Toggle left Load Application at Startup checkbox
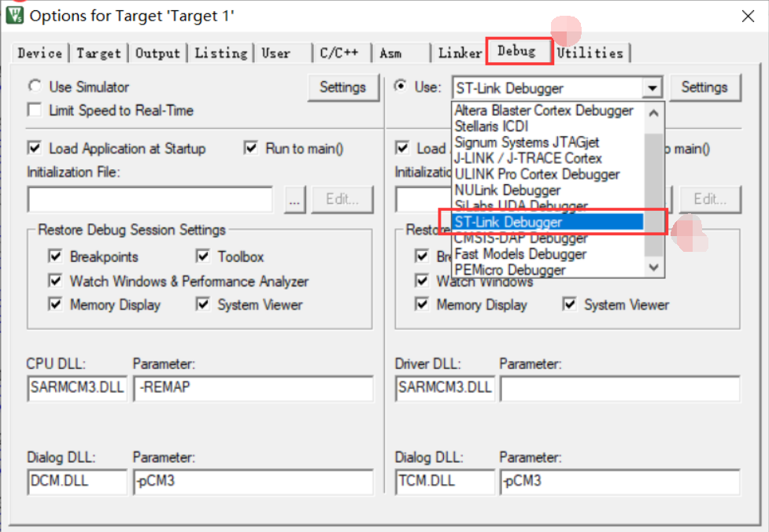Screen dimensions: 769x532 click(35, 148)
